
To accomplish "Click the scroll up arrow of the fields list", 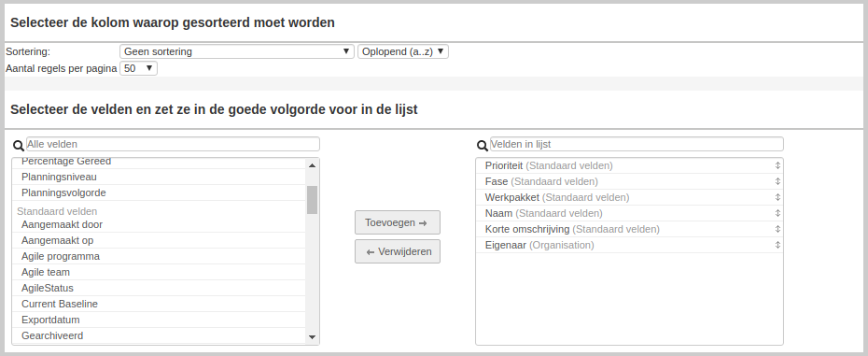I will click(x=313, y=165).
